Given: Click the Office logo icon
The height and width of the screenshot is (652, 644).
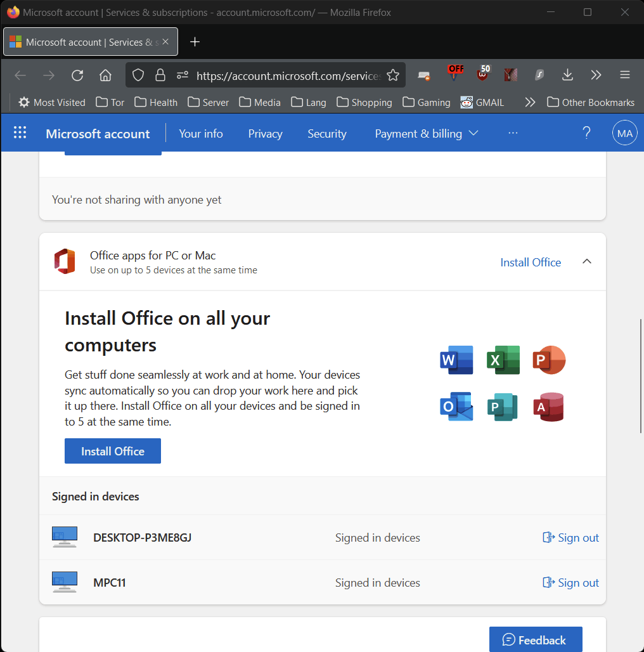Looking at the screenshot, I should [65, 261].
